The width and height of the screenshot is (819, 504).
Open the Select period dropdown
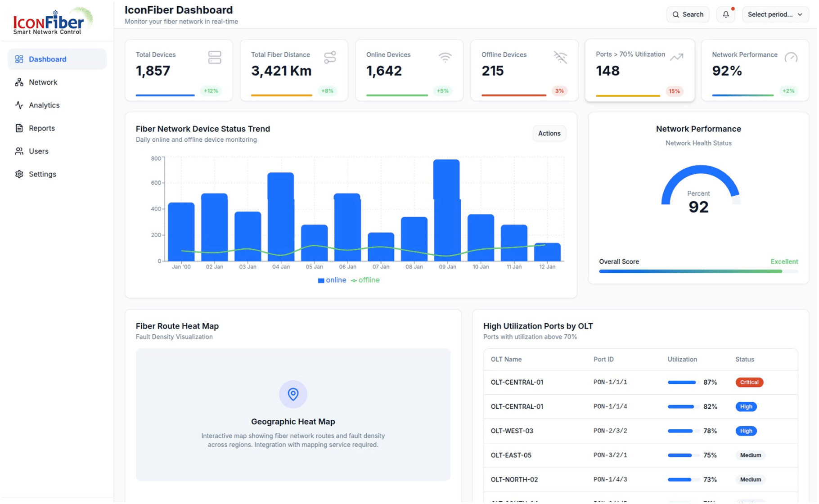point(775,14)
